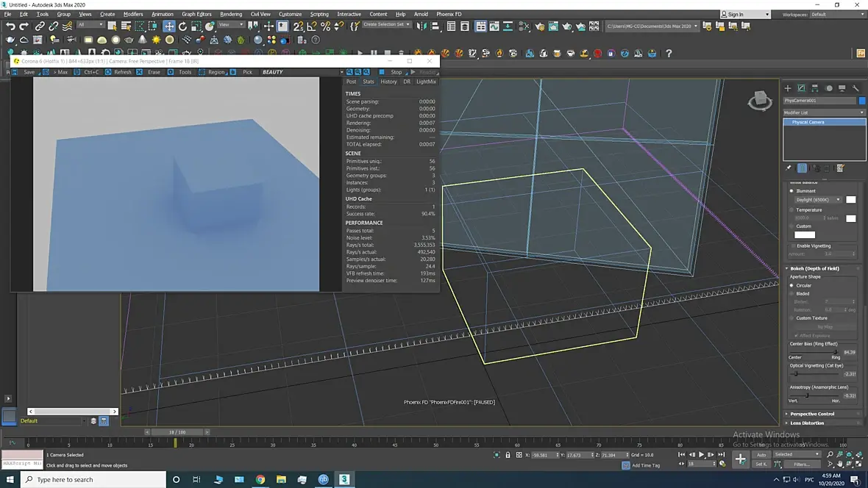Click the Custom white balance color swatch

pos(805,235)
